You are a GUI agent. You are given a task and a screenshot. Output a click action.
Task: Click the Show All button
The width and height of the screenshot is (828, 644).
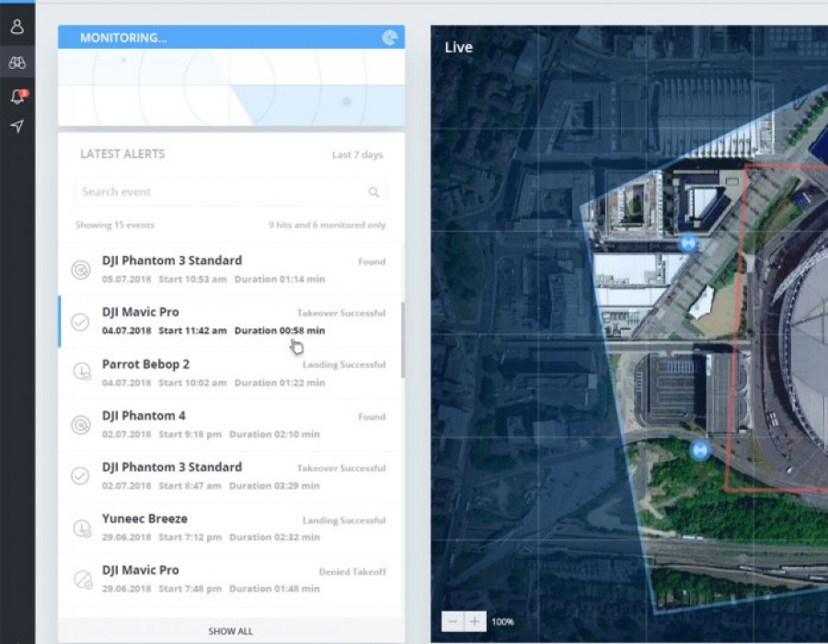coord(231,631)
